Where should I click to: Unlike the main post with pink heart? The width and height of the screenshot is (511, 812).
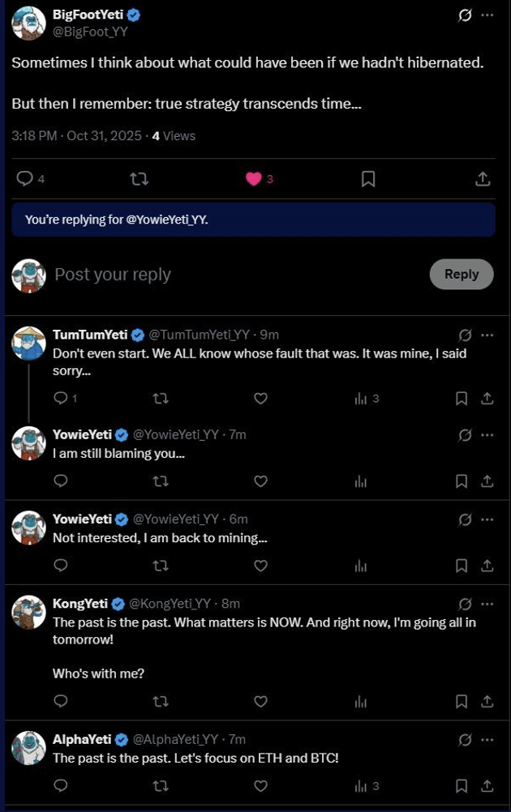pos(254,179)
